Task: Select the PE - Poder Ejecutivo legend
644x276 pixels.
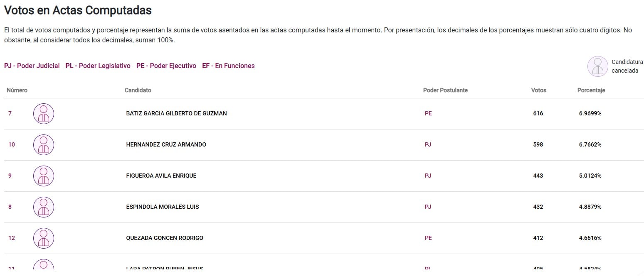Action: (x=166, y=66)
